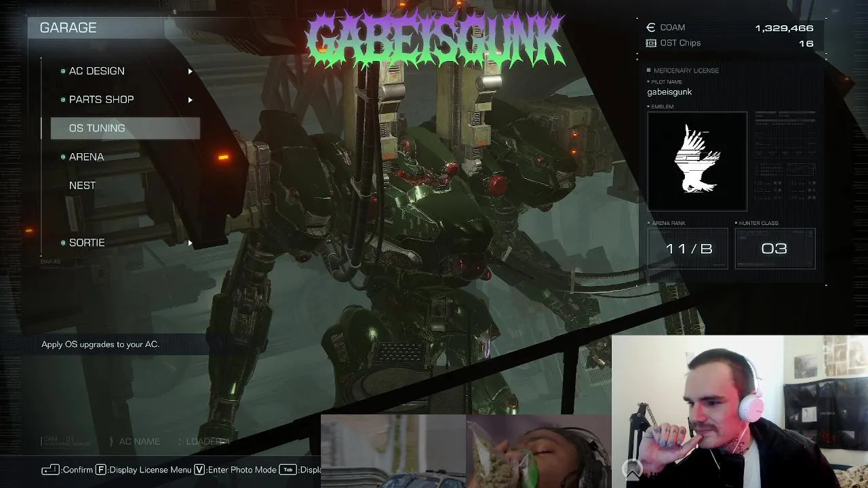Viewport: 868px width, 488px height.
Task: Click the bullet dot beside SORTIE
Action: [x=63, y=243]
